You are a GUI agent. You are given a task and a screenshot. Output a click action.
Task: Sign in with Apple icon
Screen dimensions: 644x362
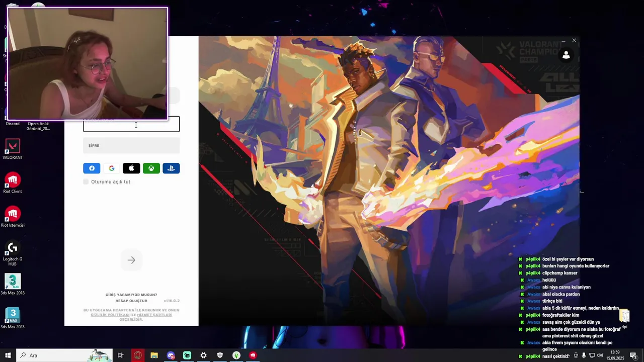click(x=131, y=168)
